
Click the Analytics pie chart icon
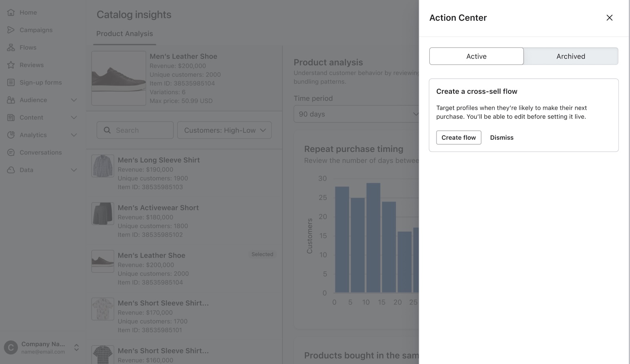point(11,135)
